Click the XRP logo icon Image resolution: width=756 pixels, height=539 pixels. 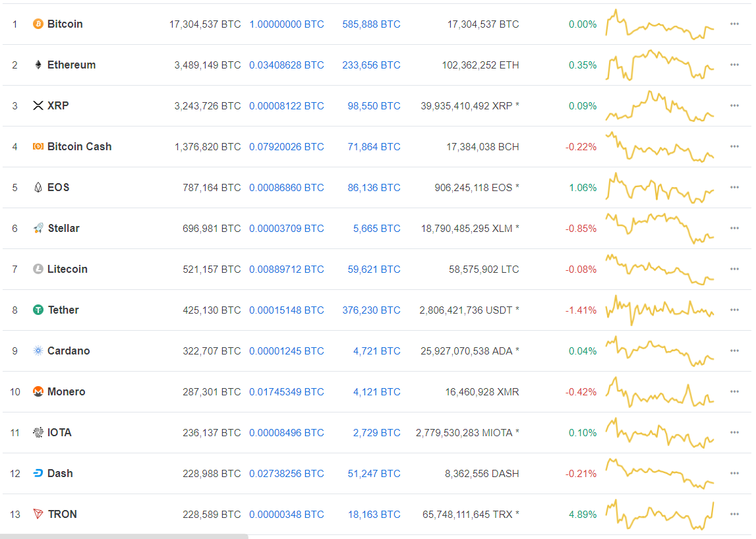tap(38, 106)
